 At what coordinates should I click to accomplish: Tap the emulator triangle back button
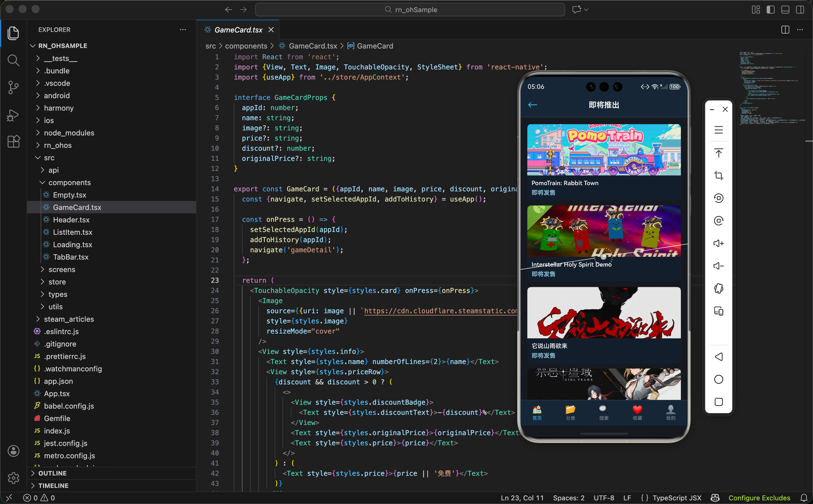[718, 357]
